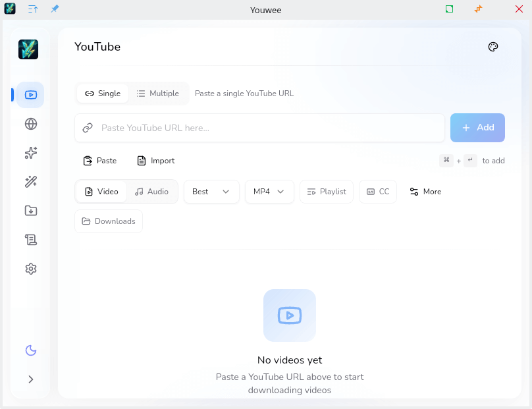Expand the Best quality dropdown

[211, 192]
